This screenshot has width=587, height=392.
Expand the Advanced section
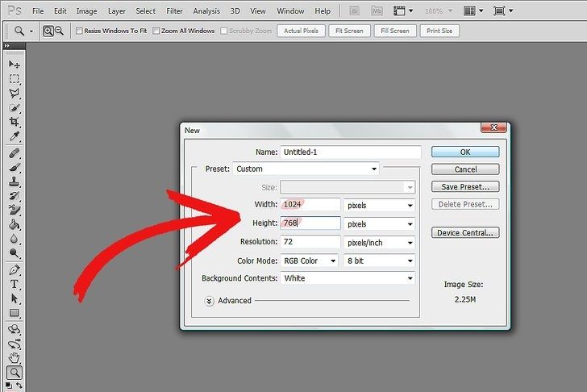[x=210, y=301]
